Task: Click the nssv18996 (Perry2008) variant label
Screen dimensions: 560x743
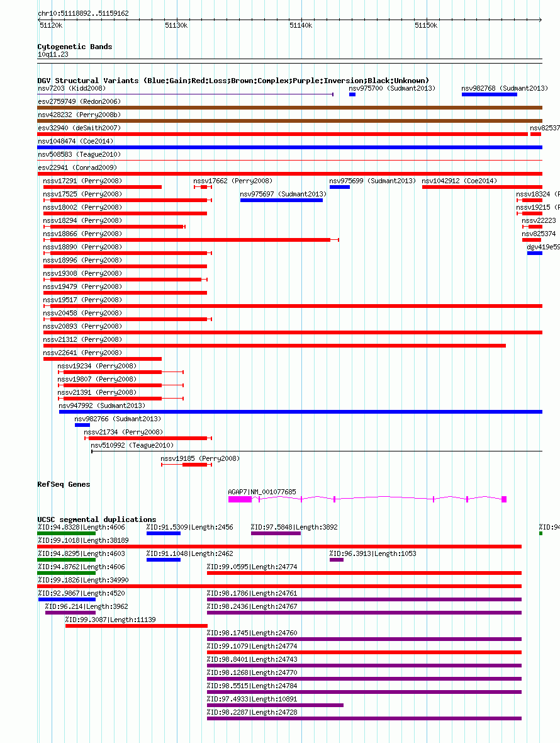Action: pyautogui.click(x=82, y=261)
